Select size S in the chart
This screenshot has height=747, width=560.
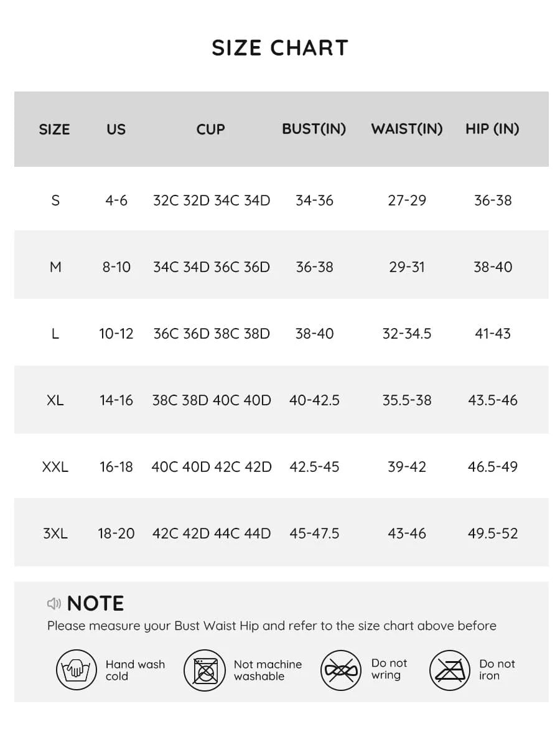(x=55, y=200)
